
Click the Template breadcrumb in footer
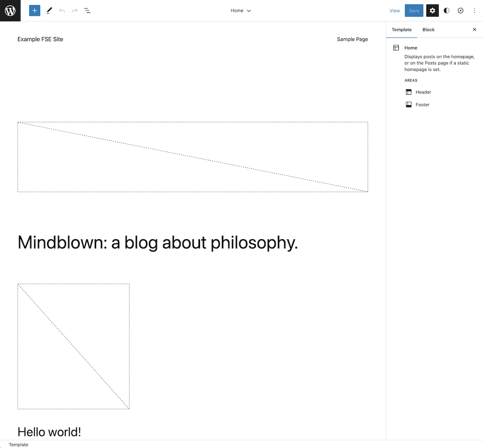pos(19,445)
